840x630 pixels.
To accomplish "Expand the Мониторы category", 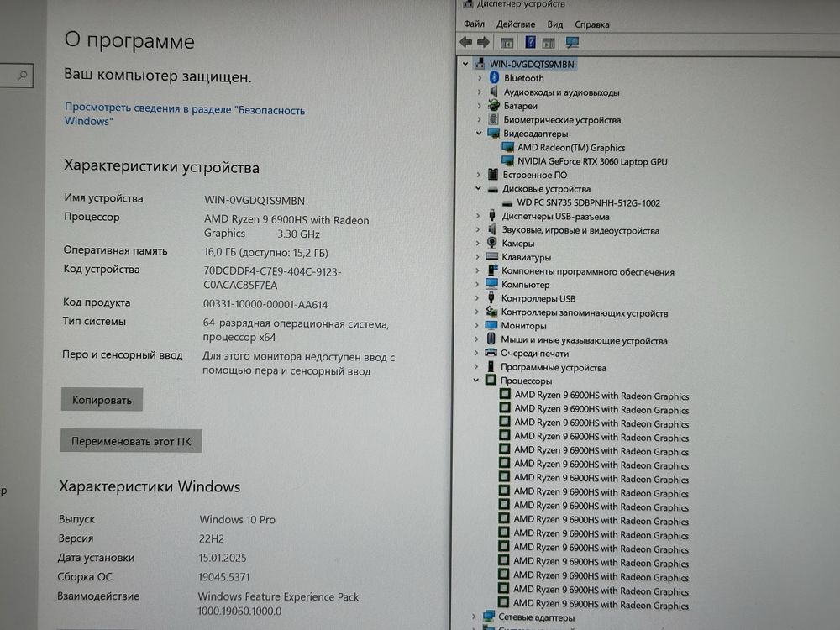I will [x=476, y=325].
